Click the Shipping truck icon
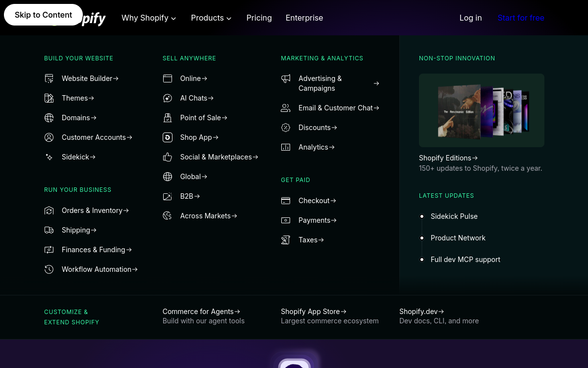This screenshot has height=368, width=588. [x=49, y=230]
